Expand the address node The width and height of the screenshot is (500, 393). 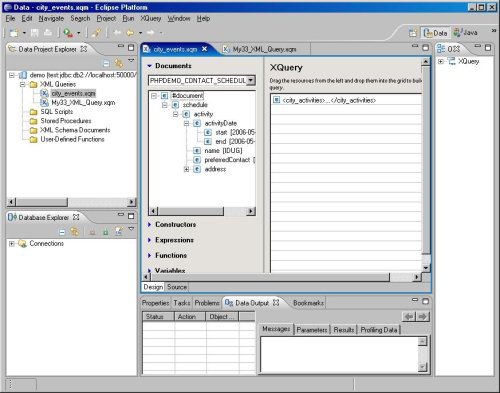pyautogui.click(x=187, y=169)
